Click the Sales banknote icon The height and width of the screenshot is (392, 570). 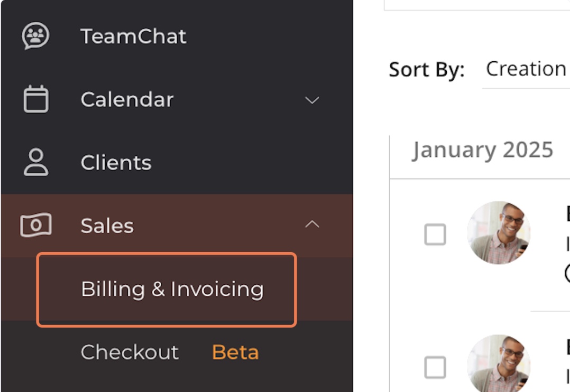click(35, 226)
